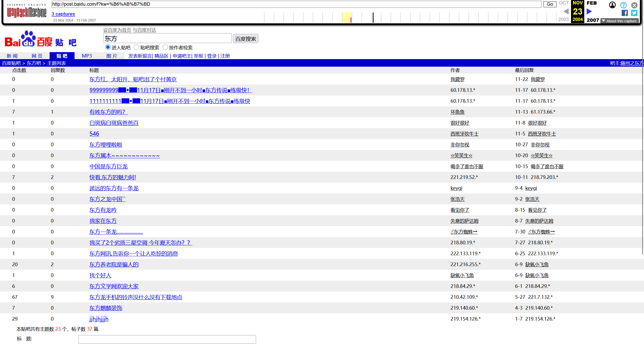Image resolution: width=644 pixels, height=346 pixels.
Task: Switch to the 新闻 tab
Action: click(x=12, y=56)
